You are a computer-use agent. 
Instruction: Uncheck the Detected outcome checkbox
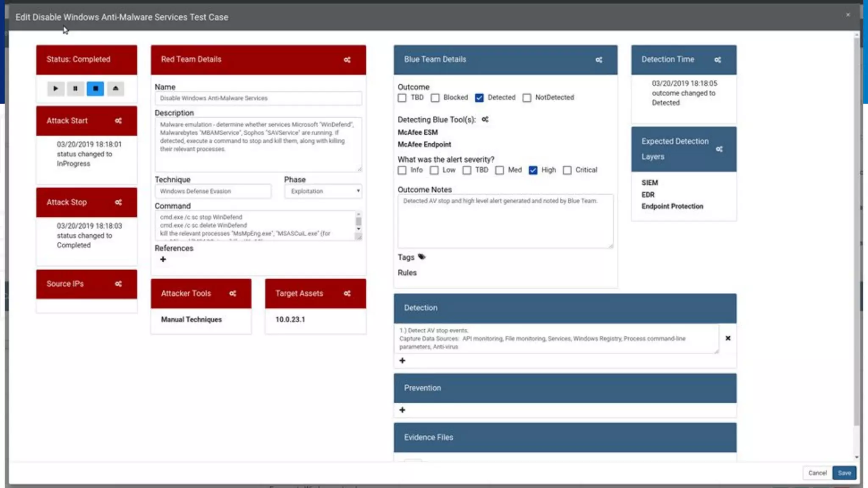[x=479, y=98]
